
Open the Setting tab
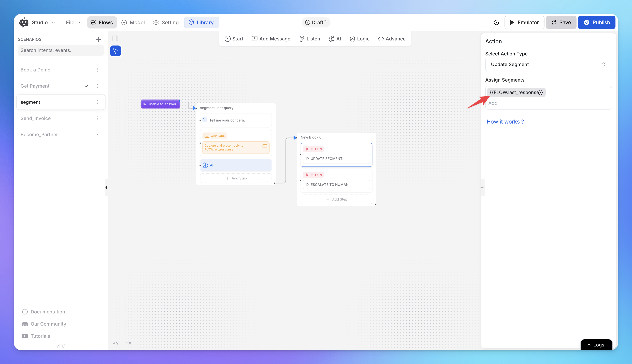point(166,23)
